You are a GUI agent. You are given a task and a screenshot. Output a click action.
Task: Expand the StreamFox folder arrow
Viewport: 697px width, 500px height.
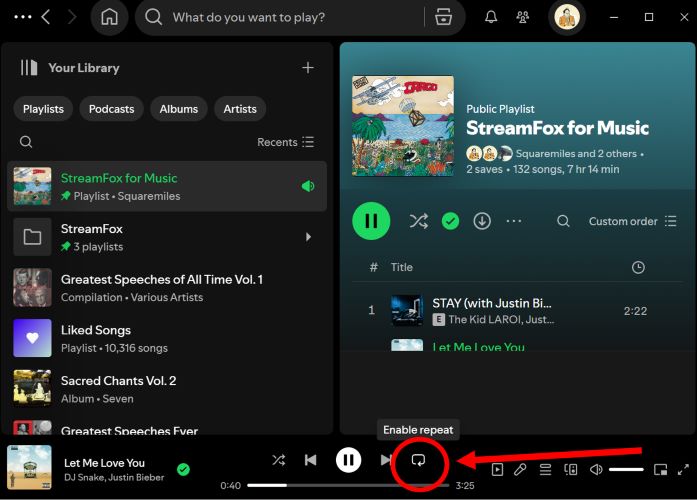pos(308,237)
